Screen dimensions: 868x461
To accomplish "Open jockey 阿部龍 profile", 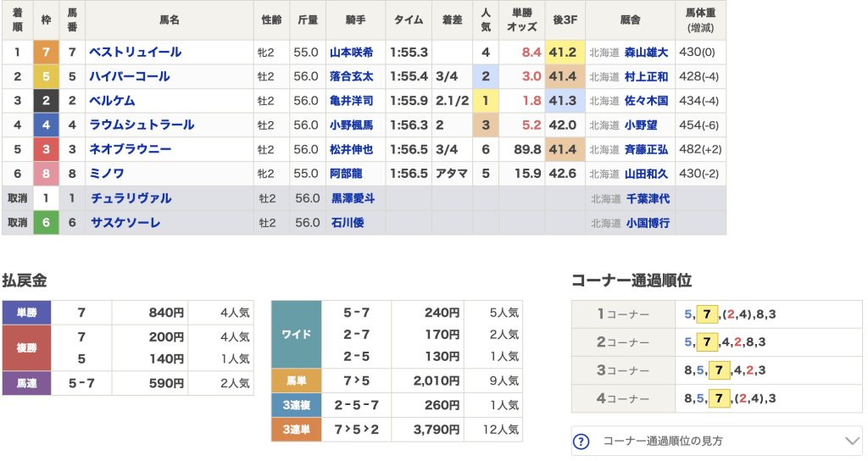I will (346, 174).
